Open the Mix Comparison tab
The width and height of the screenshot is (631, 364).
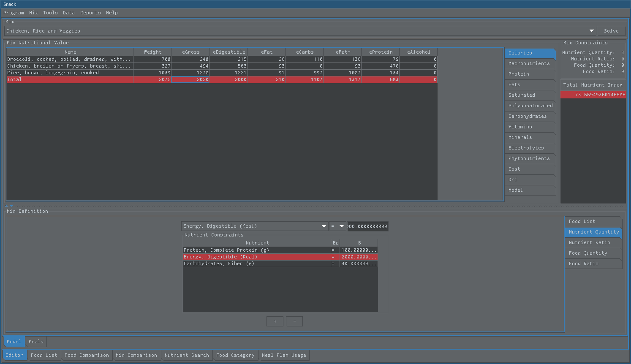[x=136, y=355]
